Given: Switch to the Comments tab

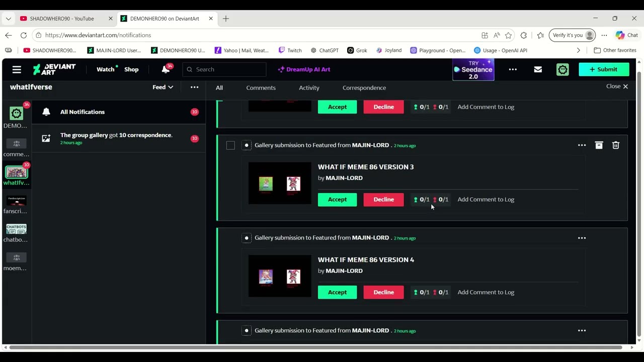Looking at the screenshot, I should pos(261,87).
